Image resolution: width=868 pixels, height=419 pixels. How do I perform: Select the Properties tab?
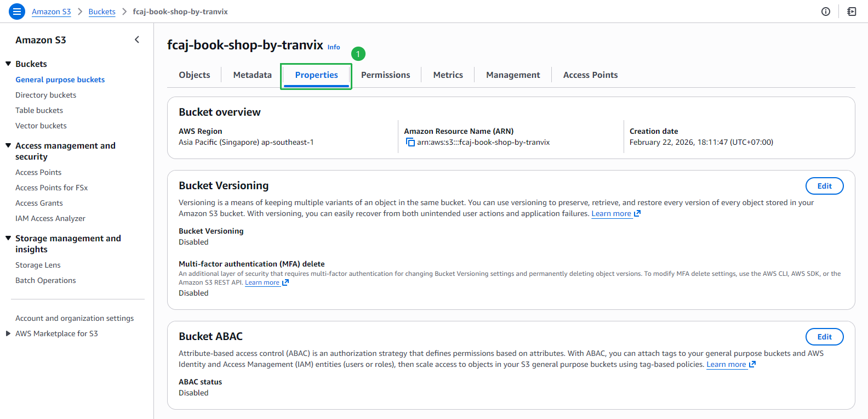317,75
